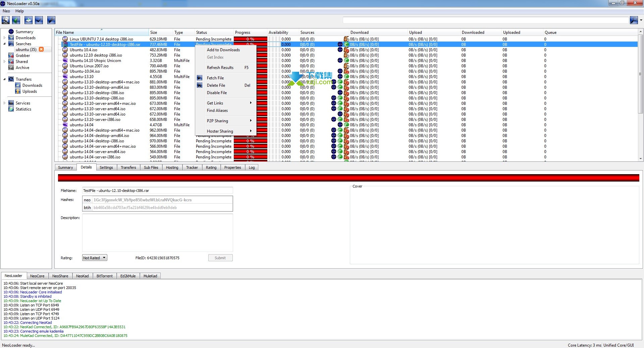The height and width of the screenshot is (348, 644).
Task: Click the Statistics sidebar icon
Action: tap(11, 109)
